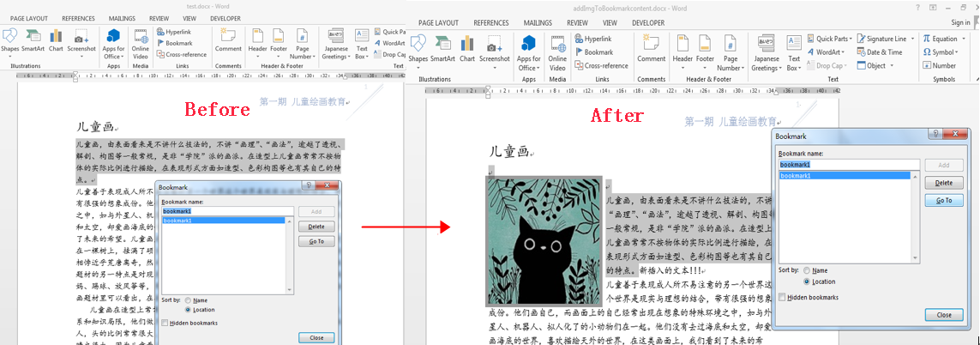
Task: Open Japanese Greetings in test.docx window
Action: (335, 44)
